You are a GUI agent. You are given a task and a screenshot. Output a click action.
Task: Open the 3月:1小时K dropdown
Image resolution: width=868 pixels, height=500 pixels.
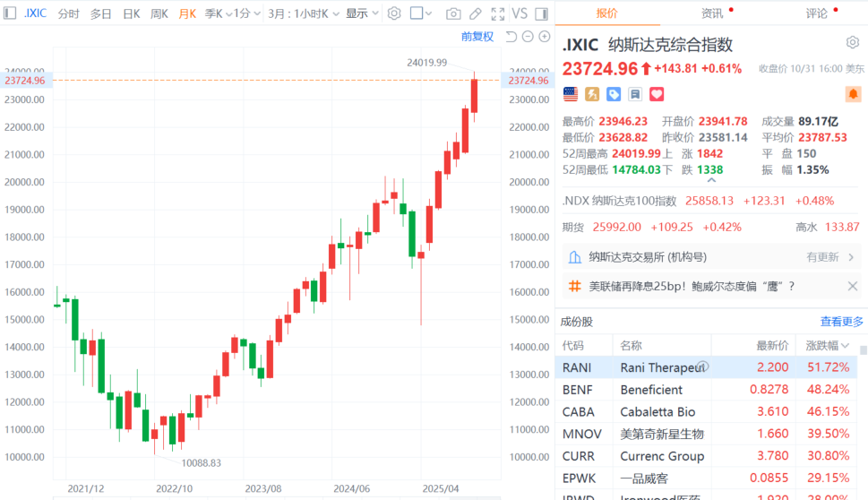(304, 13)
